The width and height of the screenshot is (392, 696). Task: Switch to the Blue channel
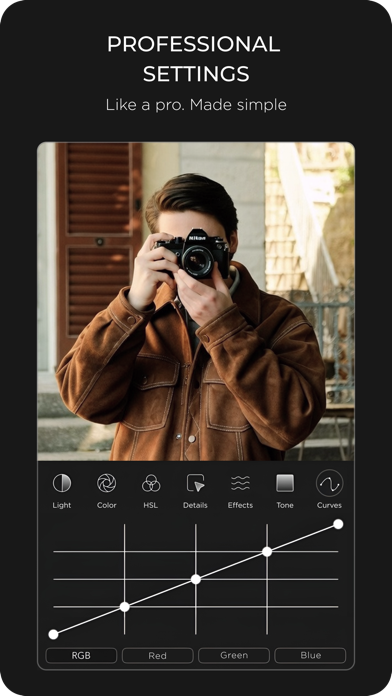point(310,655)
